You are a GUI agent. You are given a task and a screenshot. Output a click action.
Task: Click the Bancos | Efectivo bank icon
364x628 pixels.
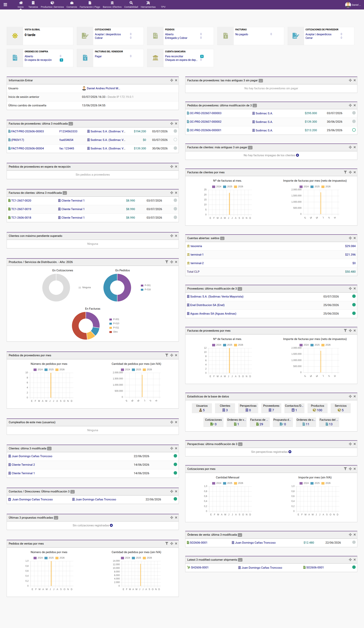point(112,3)
